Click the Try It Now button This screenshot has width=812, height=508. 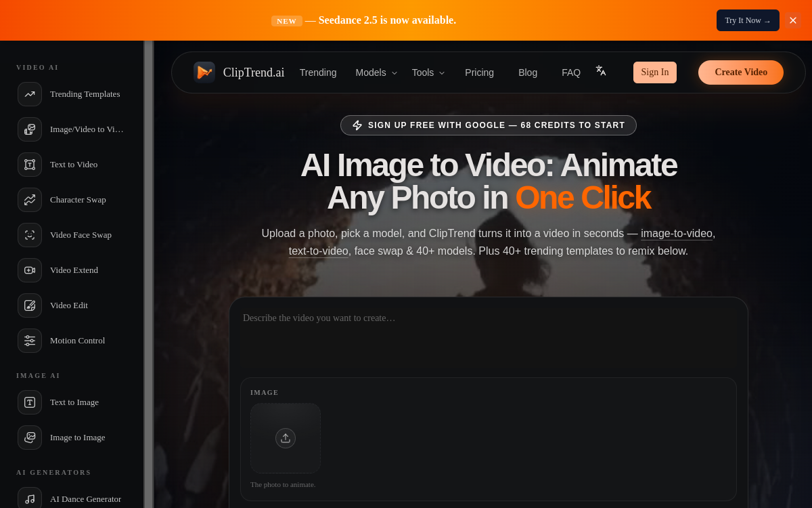click(x=748, y=20)
